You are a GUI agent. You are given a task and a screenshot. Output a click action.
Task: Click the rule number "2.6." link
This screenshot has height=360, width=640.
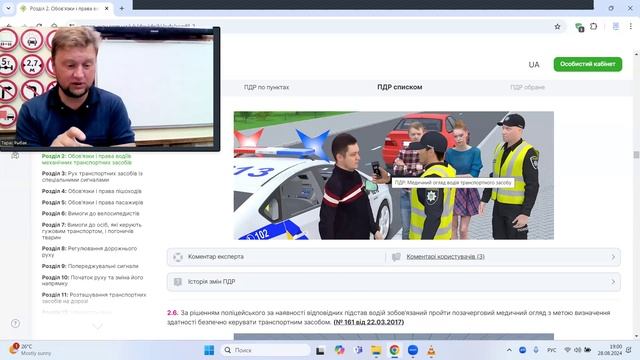172,313
